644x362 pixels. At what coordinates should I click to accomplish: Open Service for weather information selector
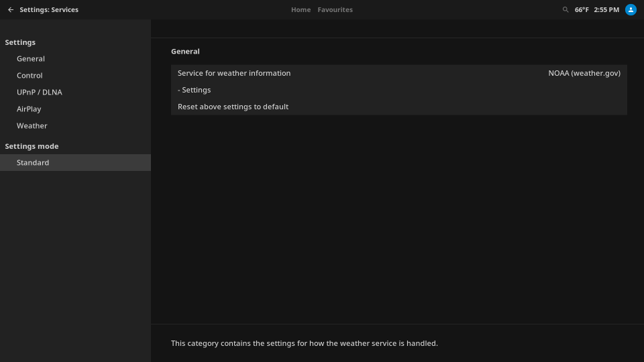pos(234,73)
